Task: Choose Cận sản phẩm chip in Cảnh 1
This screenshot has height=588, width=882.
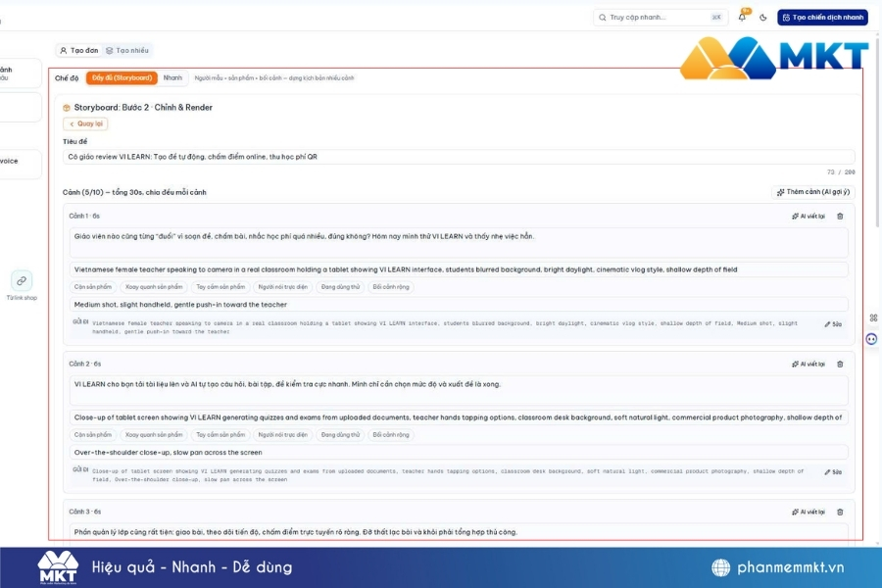Action: click(x=93, y=287)
